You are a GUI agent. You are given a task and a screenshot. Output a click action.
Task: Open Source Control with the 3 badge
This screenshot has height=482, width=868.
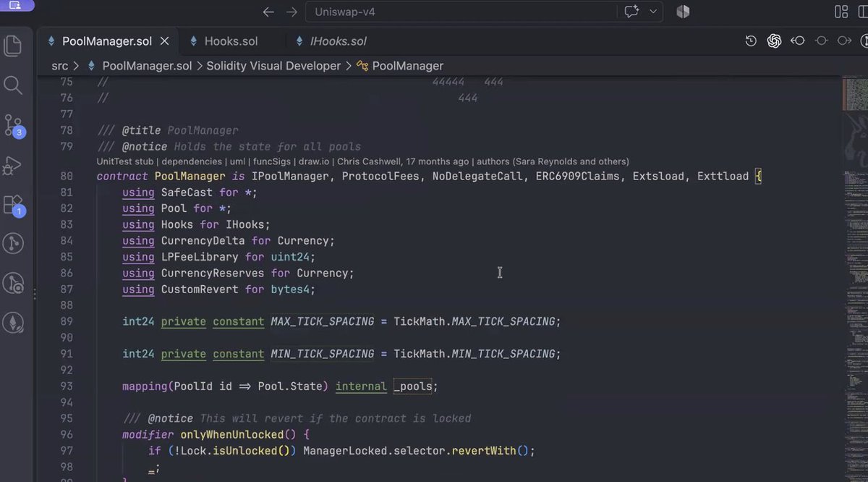pyautogui.click(x=14, y=125)
